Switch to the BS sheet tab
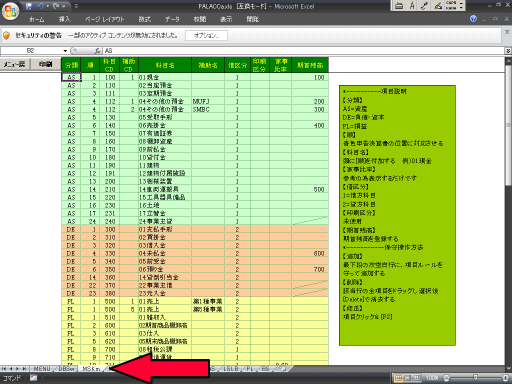 click(x=265, y=369)
